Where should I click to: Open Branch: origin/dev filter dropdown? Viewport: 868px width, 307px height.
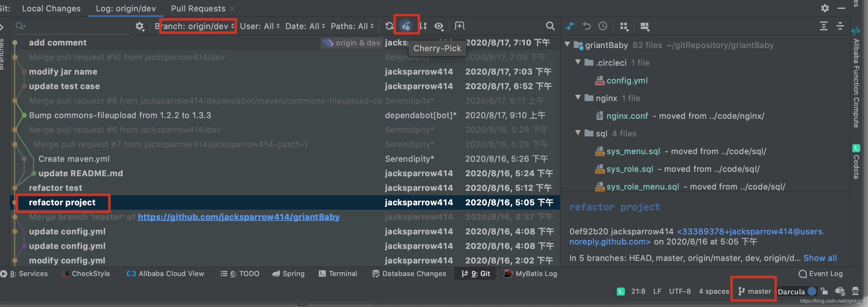194,26
